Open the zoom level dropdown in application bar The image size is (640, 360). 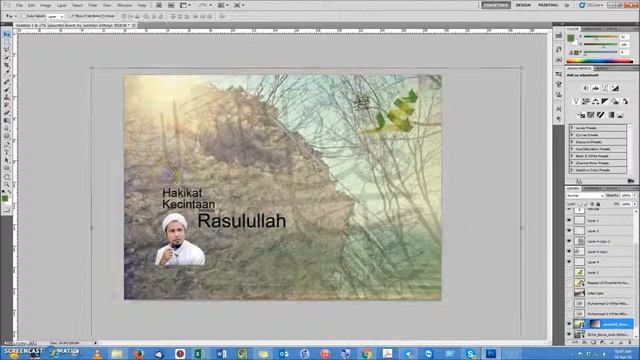204,5
